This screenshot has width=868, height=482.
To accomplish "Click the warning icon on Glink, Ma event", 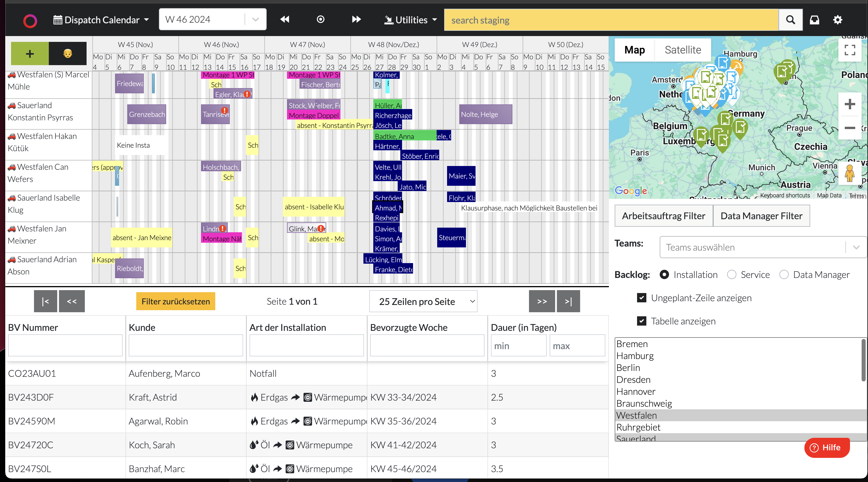I will pos(321,228).
